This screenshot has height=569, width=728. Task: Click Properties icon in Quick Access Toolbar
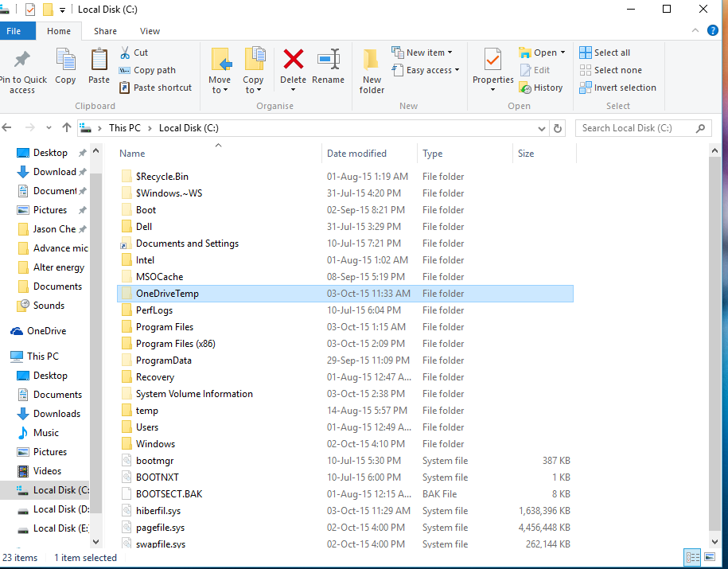click(x=30, y=10)
